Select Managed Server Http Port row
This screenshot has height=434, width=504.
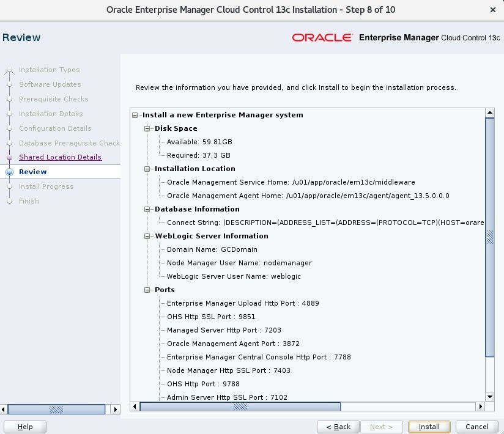coord(224,331)
